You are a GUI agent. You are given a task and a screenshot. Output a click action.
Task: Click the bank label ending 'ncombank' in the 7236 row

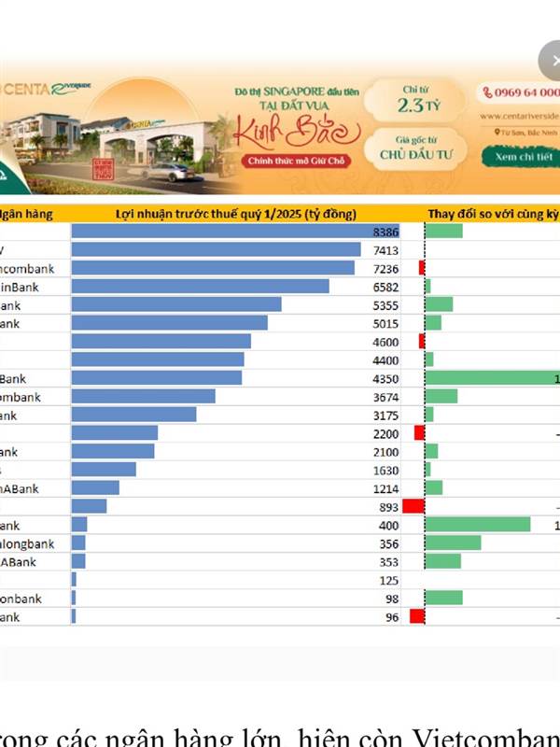27,269
